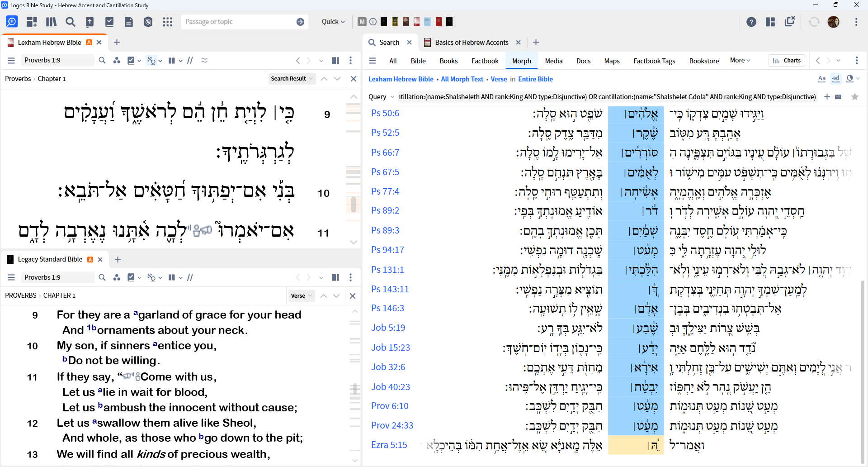
Task: Submit the Passage or topic go arrow
Action: [300, 22]
